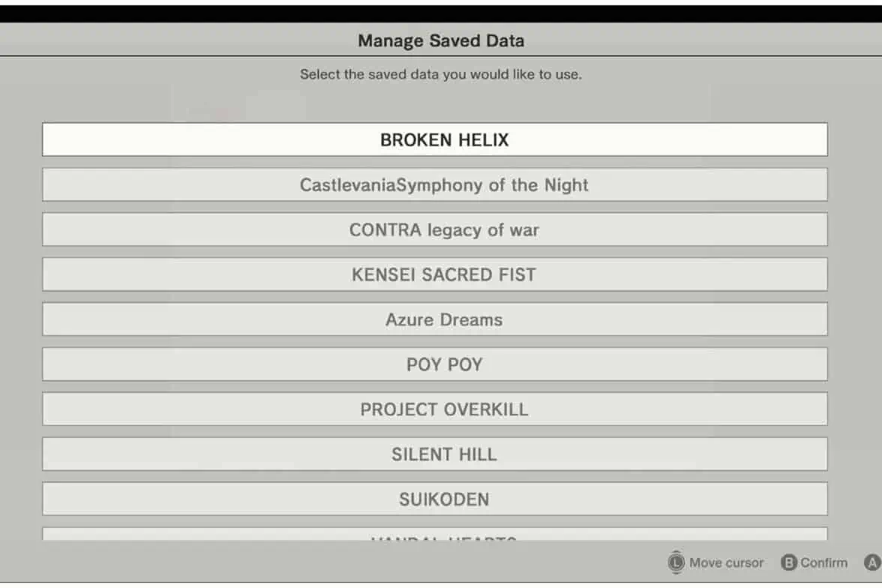The image size is (882, 588).
Task: Pick the KENSEI SACRED FIST entry
Action: tap(435, 274)
